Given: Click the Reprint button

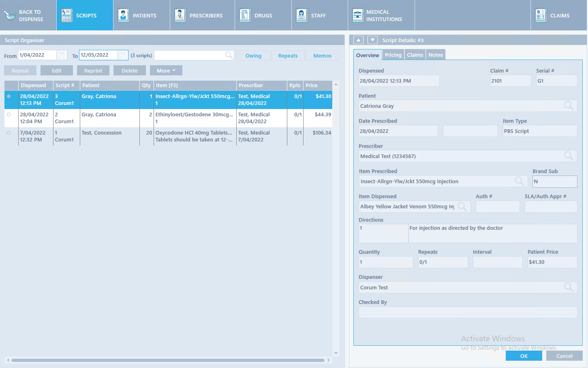Looking at the screenshot, I should 93,71.
